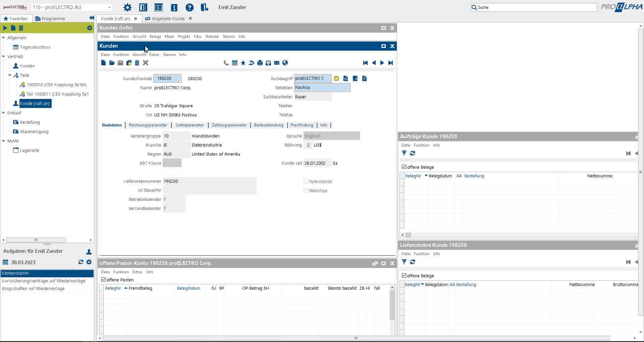The width and height of the screenshot is (644, 342).
Task: Collapse the Einkauf tree node
Action: [3, 113]
